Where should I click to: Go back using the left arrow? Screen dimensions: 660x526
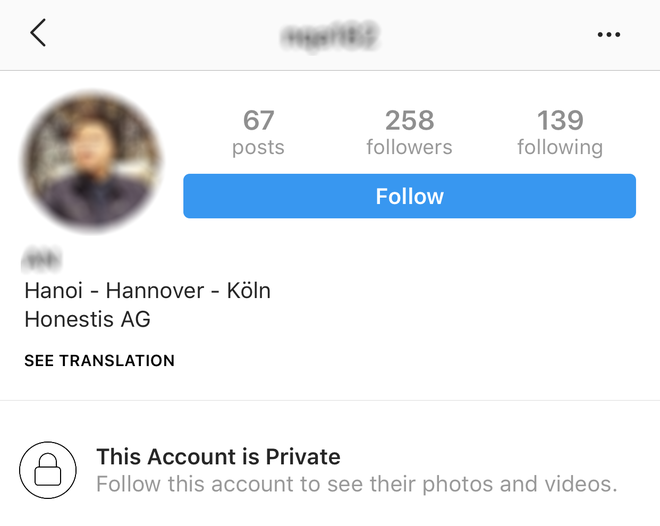point(38,32)
